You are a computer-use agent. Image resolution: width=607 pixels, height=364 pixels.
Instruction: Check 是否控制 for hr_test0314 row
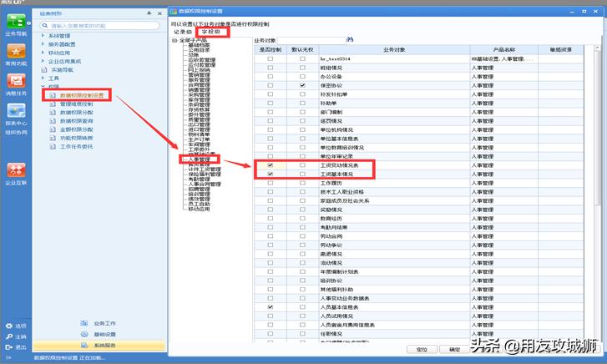tap(271, 59)
